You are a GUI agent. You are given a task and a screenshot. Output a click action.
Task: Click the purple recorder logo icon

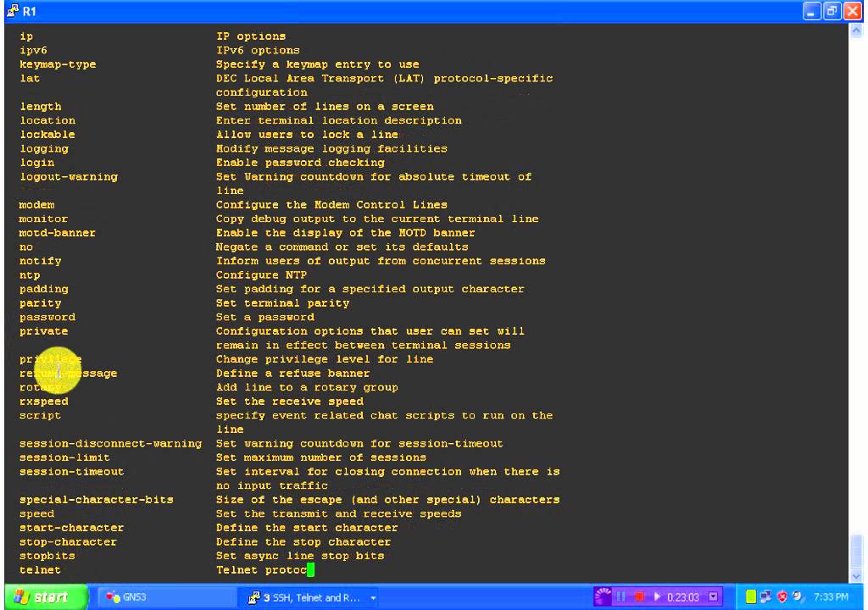[x=604, y=596]
